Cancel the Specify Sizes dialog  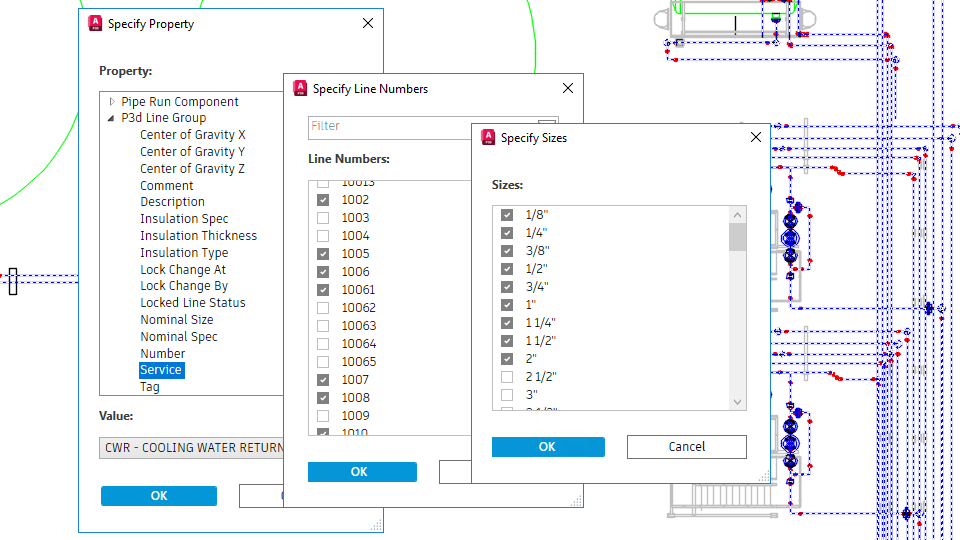click(x=686, y=447)
